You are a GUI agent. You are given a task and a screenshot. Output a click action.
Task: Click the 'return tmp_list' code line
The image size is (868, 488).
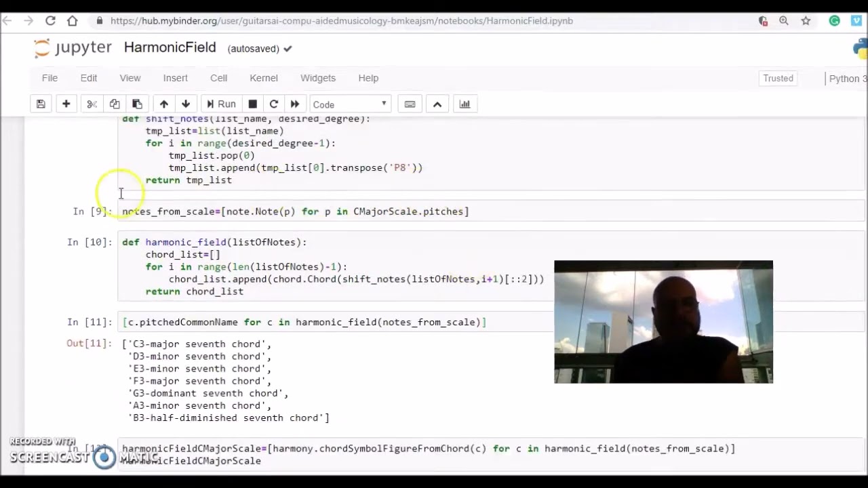[189, 180]
